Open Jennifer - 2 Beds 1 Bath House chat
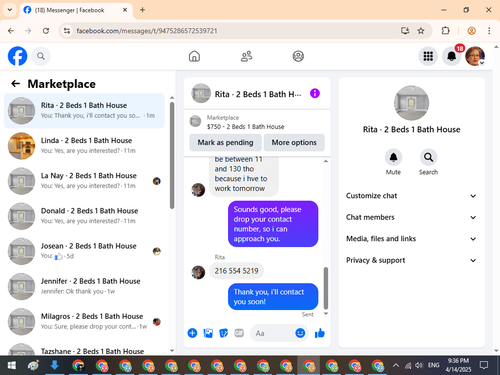This screenshot has width=500, height=375. tap(84, 286)
